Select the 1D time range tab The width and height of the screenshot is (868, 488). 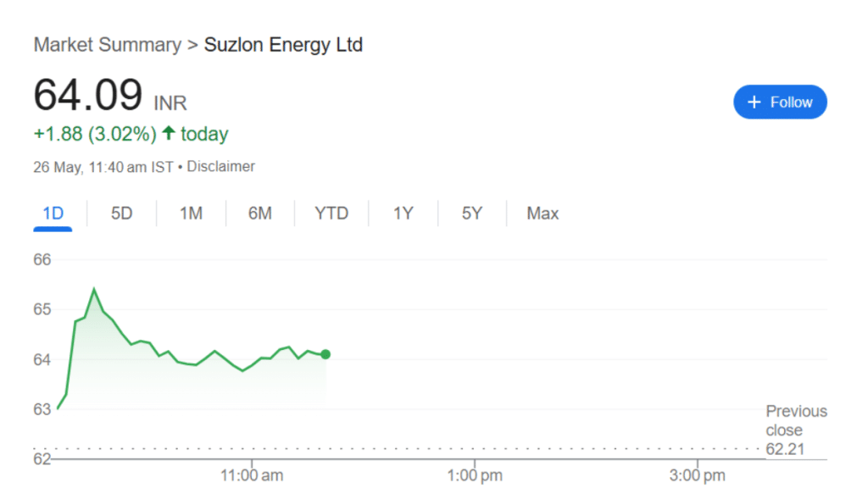click(x=53, y=213)
